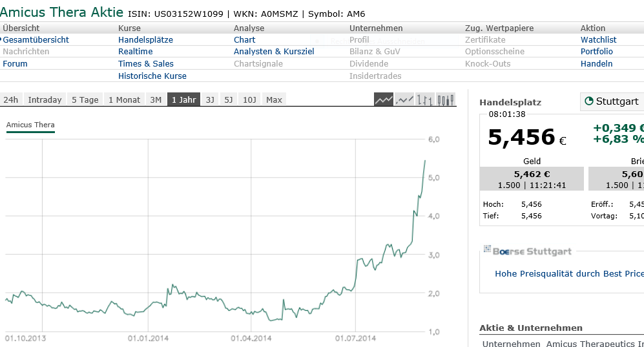Viewport: 644px width, 347px height.
Task: Click the Amicus Thera Aktie page title
Action: pos(61,12)
